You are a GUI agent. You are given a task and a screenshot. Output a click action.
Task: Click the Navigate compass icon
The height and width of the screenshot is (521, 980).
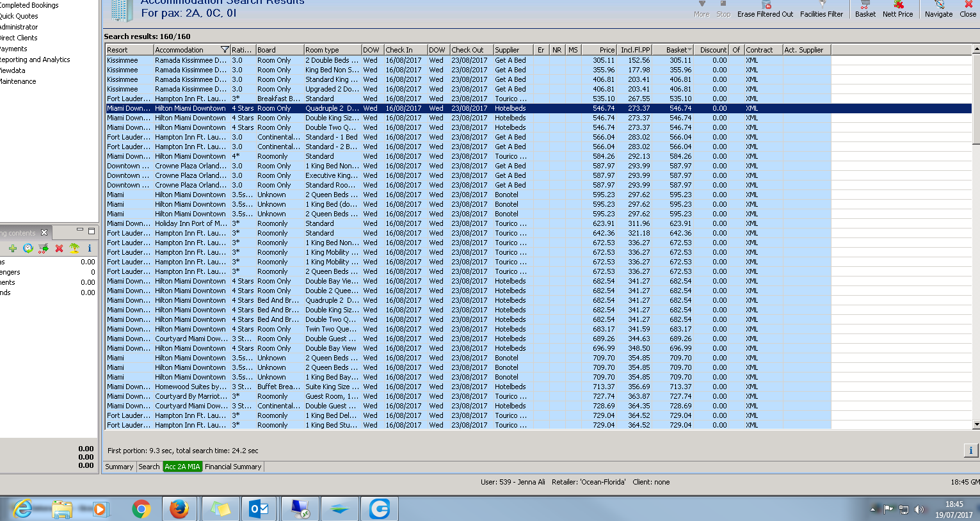[x=939, y=5]
